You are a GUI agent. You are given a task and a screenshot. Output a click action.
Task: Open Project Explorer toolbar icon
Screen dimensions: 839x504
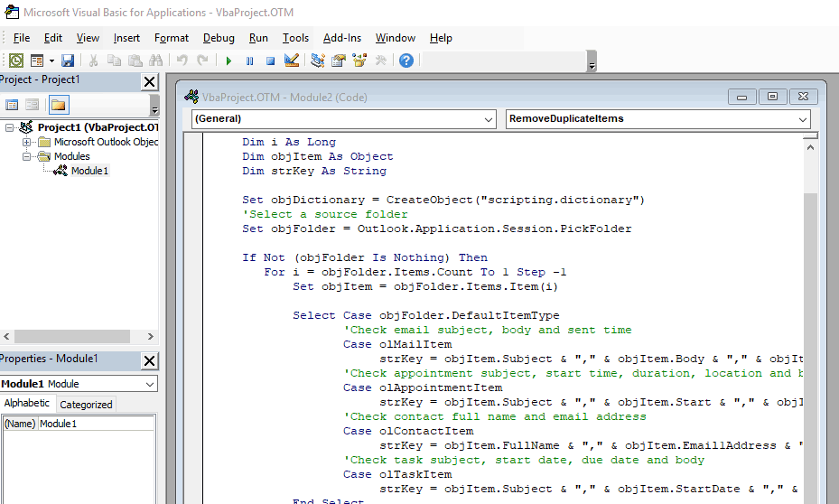318,61
